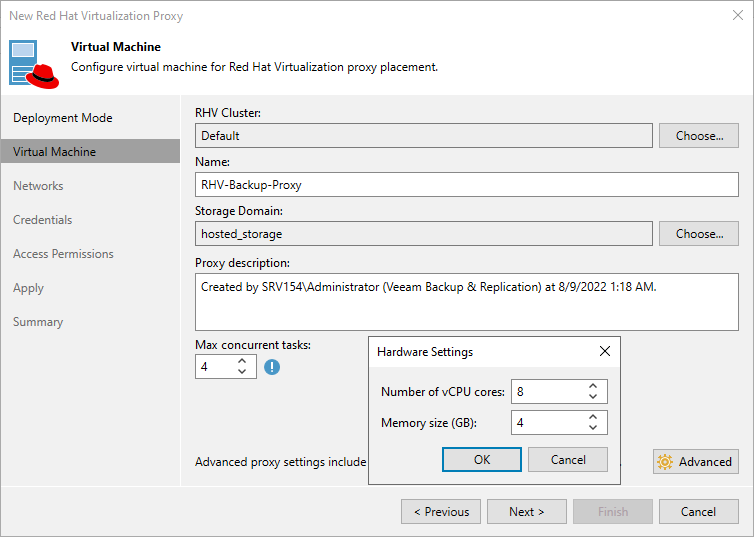
Task: Increase max concurrent tasks value
Action: click(242, 361)
